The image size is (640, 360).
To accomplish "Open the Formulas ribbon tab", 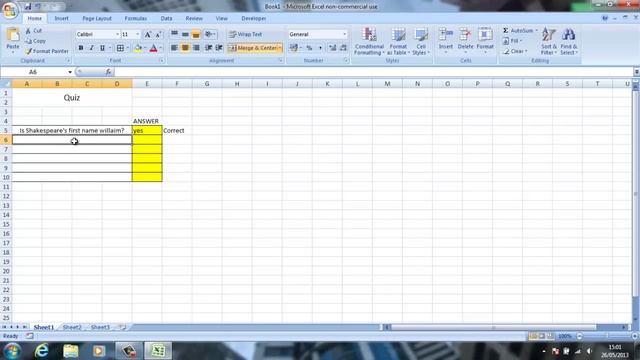I will (136, 18).
